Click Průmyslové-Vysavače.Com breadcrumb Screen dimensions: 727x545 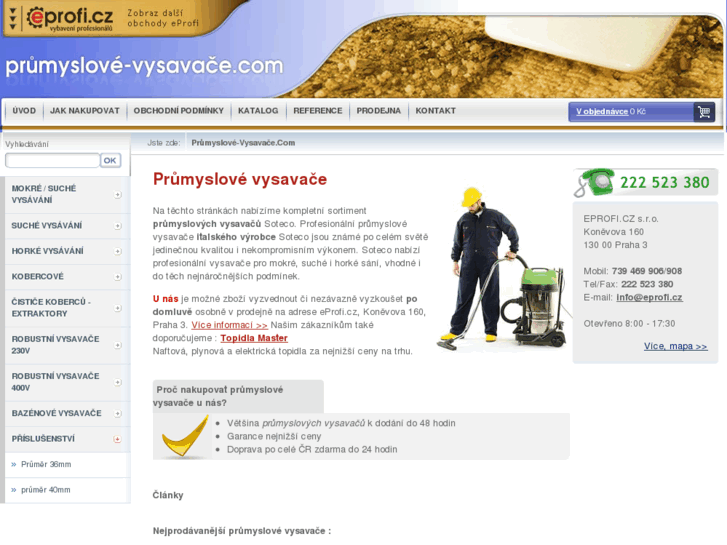pyautogui.click(x=243, y=143)
